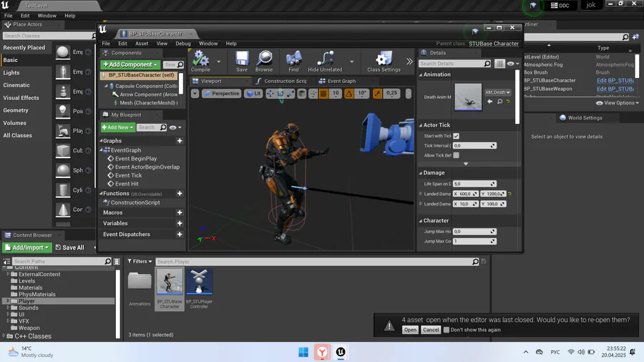
Task: Open the Perspective view mode dropdown
Action: coord(222,94)
